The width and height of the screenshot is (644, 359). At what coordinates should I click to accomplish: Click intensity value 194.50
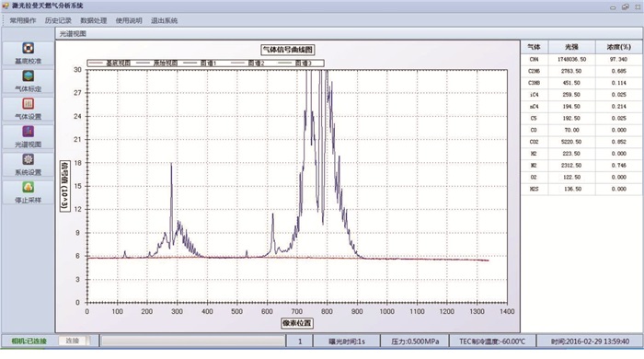[571, 107]
